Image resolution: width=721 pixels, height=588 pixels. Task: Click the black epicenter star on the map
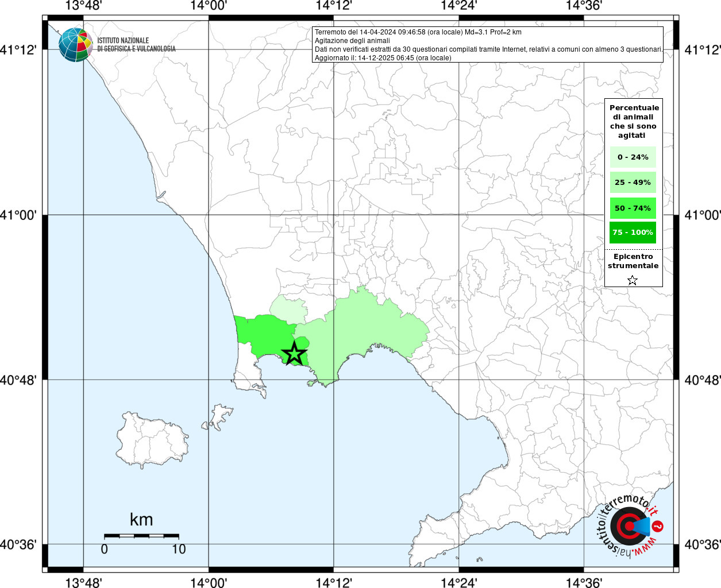[x=295, y=353]
